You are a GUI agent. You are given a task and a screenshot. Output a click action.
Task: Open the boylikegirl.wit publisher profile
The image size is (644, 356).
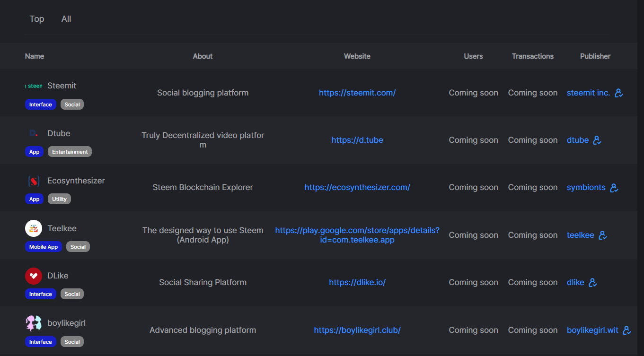[x=592, y=330]
